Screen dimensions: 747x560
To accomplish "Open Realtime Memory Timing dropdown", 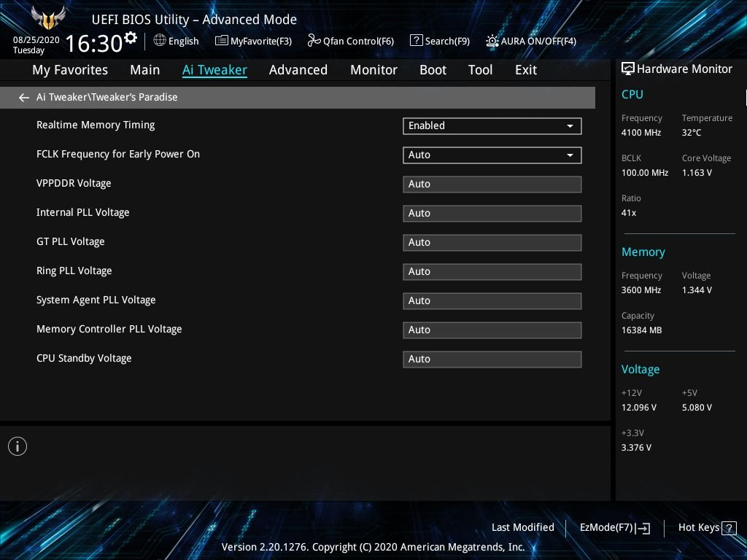I will [492, 125].
